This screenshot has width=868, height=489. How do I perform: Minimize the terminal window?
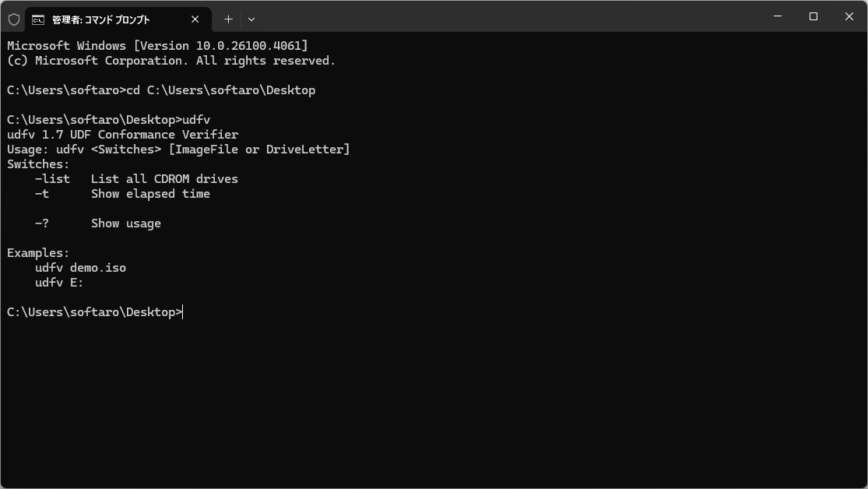click(x=777, y=16)
